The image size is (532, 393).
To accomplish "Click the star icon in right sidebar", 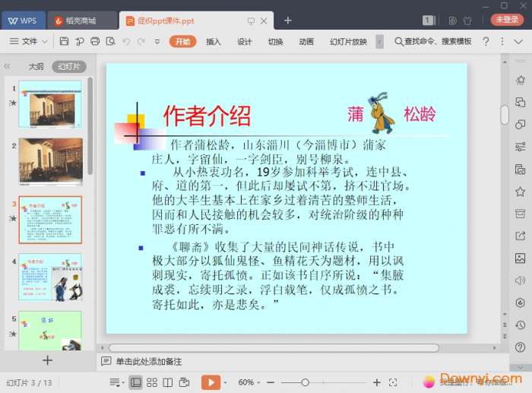I will pos(520,192).
